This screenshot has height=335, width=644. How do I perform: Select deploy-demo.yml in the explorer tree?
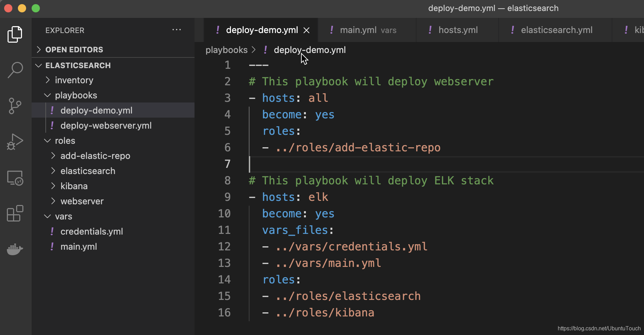click(113, 110)
